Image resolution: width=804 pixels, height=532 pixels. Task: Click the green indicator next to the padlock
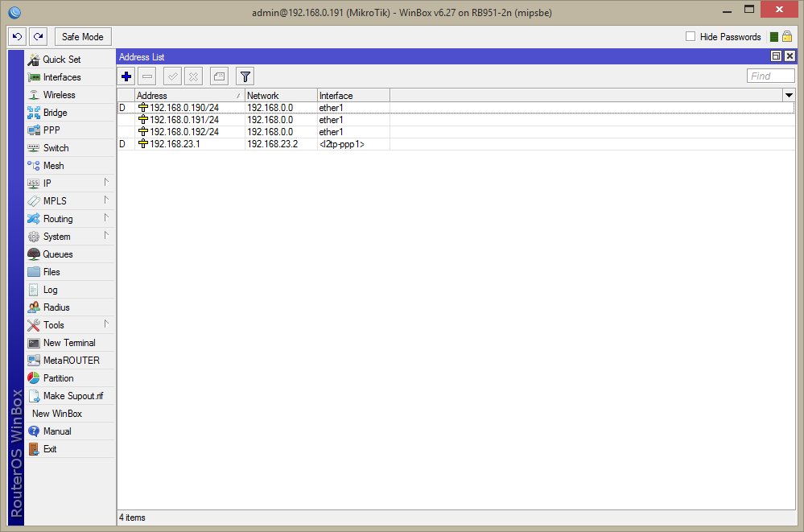point(774,37)
